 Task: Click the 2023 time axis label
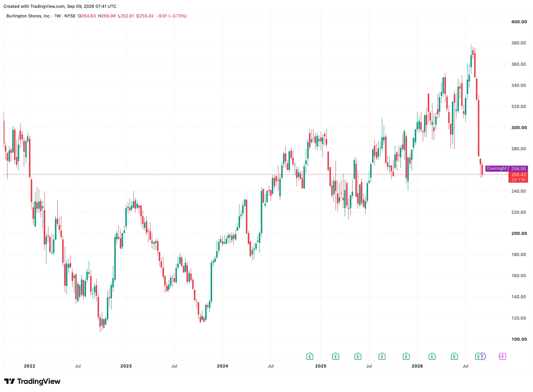126,366
